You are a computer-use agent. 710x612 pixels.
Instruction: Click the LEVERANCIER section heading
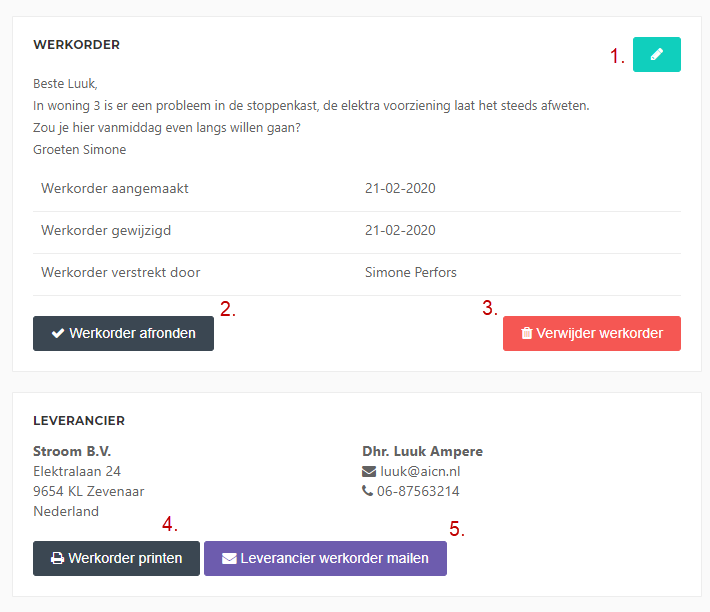79,421
